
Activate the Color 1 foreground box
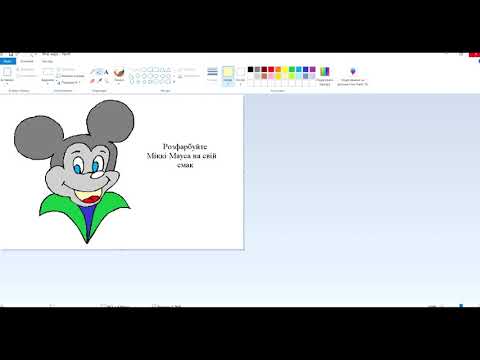(228, 76)
